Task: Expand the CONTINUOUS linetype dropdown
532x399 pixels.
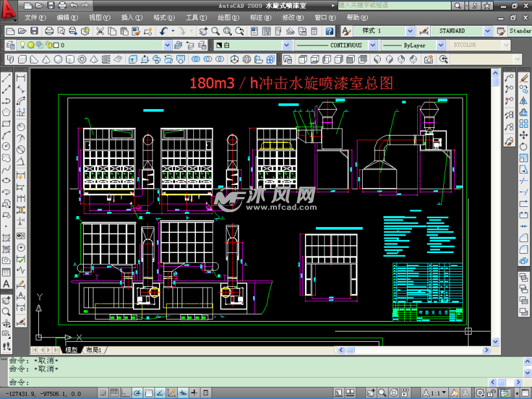Action: coord(372,45)
